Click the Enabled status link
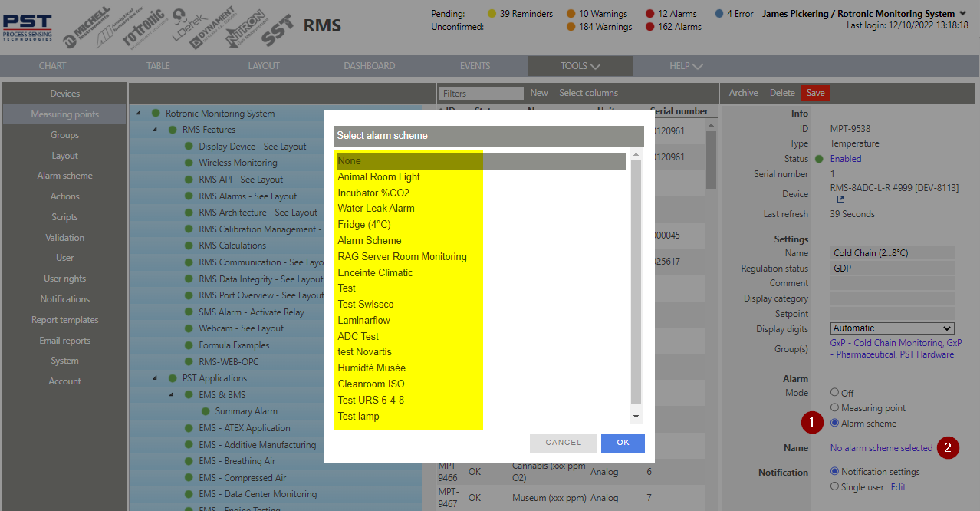The width and height of the screenshot is (980, 511). coord(846,159)
